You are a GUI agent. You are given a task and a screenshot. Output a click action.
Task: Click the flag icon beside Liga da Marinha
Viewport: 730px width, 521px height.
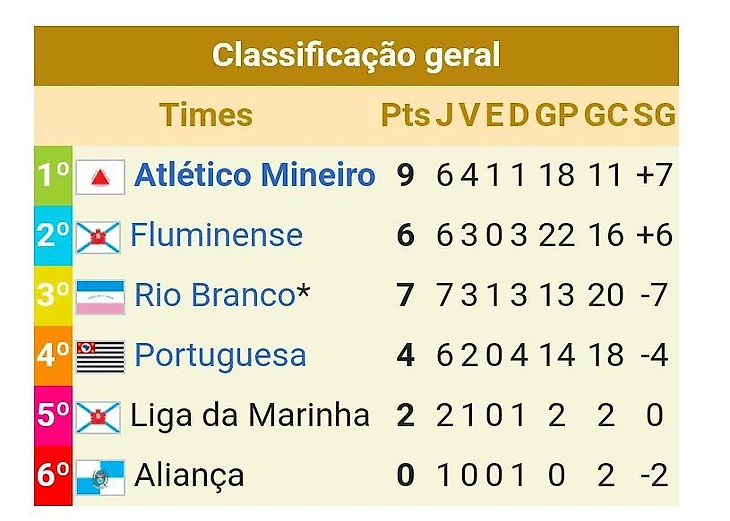(x=98, y=417)
